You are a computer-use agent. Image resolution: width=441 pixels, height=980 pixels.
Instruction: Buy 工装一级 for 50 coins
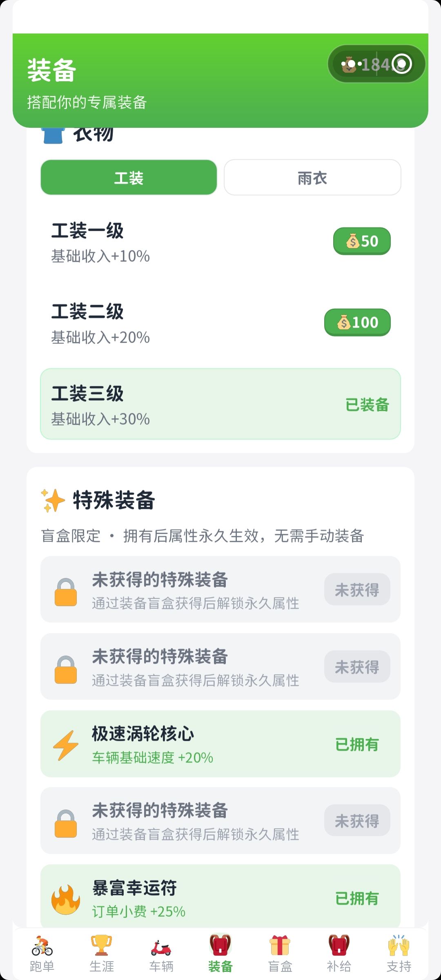point(362,241)
